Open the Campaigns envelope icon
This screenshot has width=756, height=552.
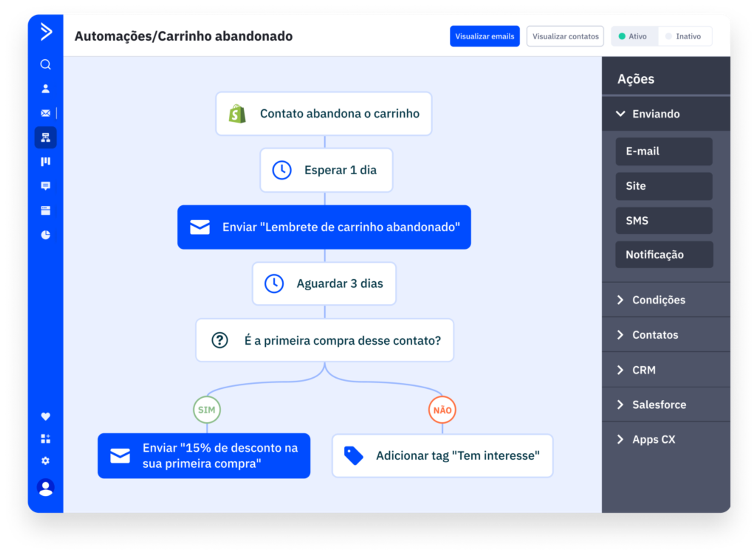coord(46,113)
